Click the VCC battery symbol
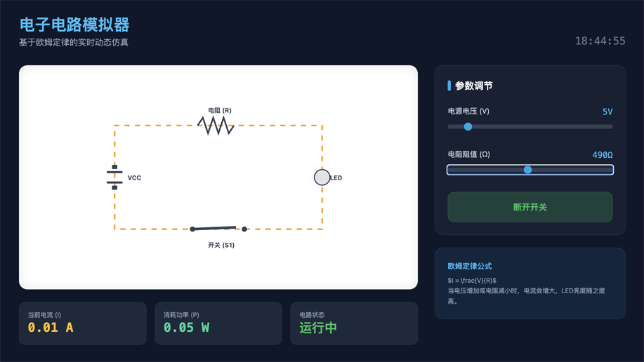Viewport: 644px width, 362px height. 114,177
